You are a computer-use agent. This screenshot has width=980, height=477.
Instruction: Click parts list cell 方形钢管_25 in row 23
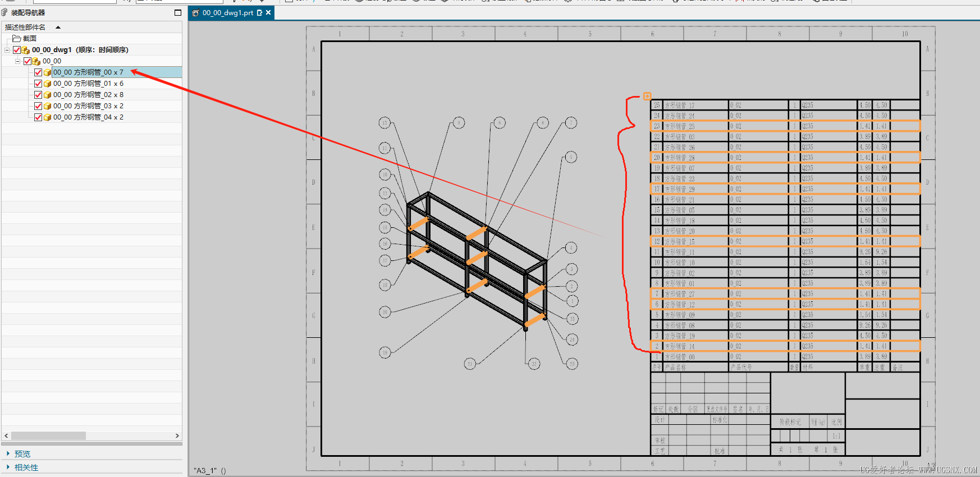(x=696, y=126)
